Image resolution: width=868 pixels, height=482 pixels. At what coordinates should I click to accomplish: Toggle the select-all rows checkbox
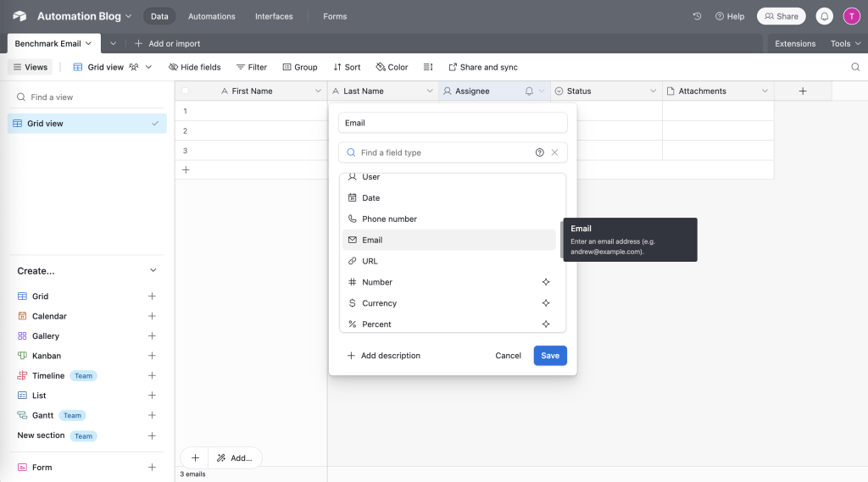186,91
